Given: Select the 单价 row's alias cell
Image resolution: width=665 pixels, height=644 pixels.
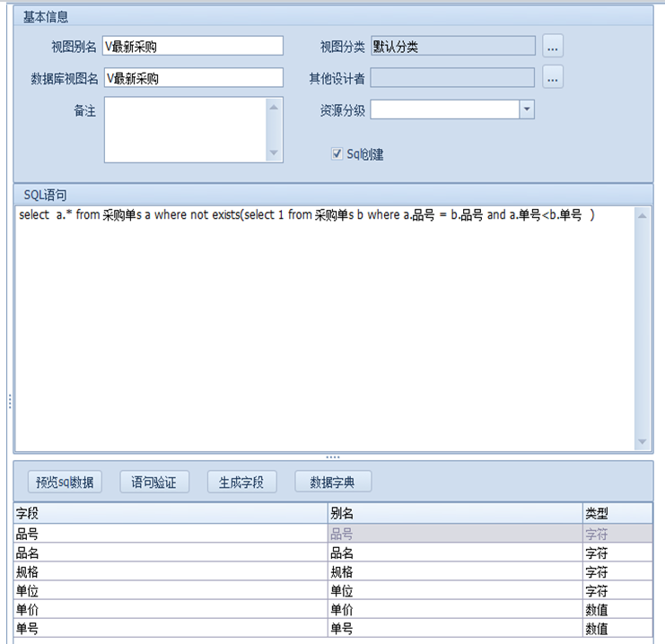Looking at the screenshot, I should (x=454, y=609).
